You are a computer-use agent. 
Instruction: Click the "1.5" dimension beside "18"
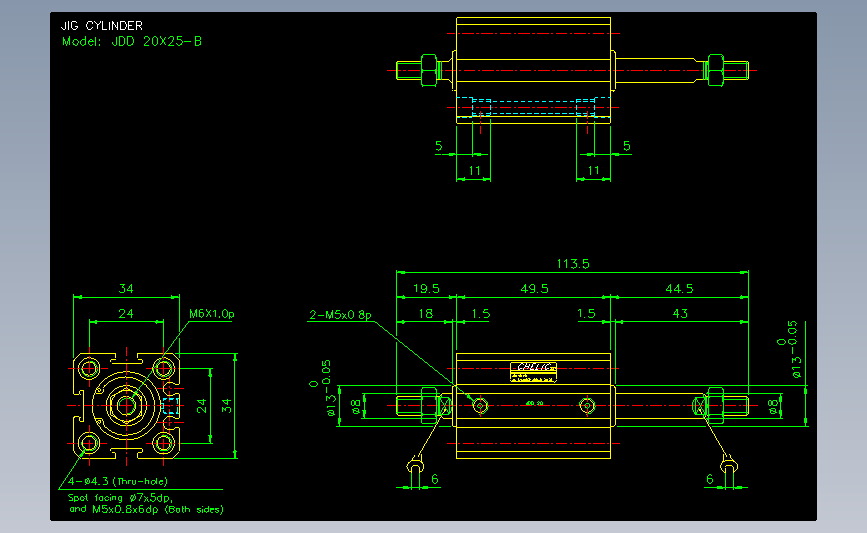pyautogui.click(x=480, y=313)
